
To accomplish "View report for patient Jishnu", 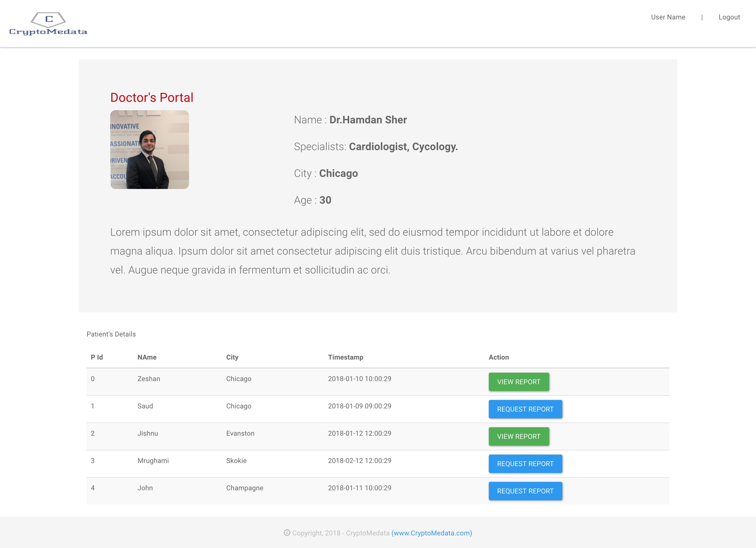I will click(x=518, y=436).
